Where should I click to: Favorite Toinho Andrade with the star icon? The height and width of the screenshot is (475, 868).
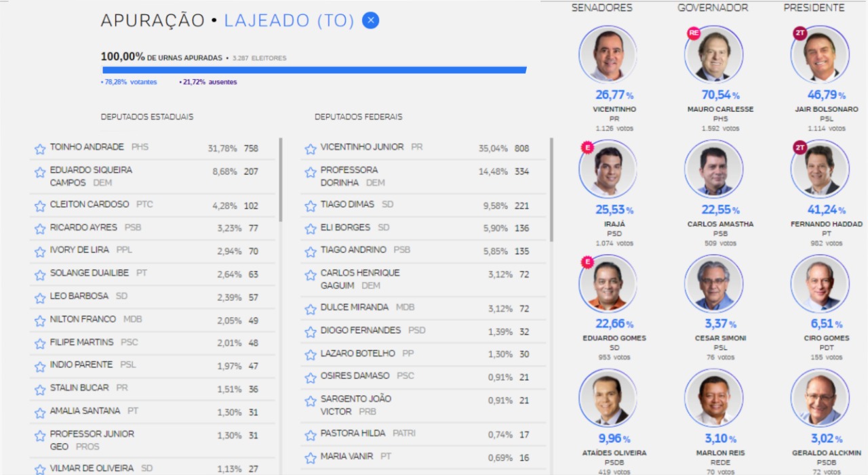click(x=40, y=149)
